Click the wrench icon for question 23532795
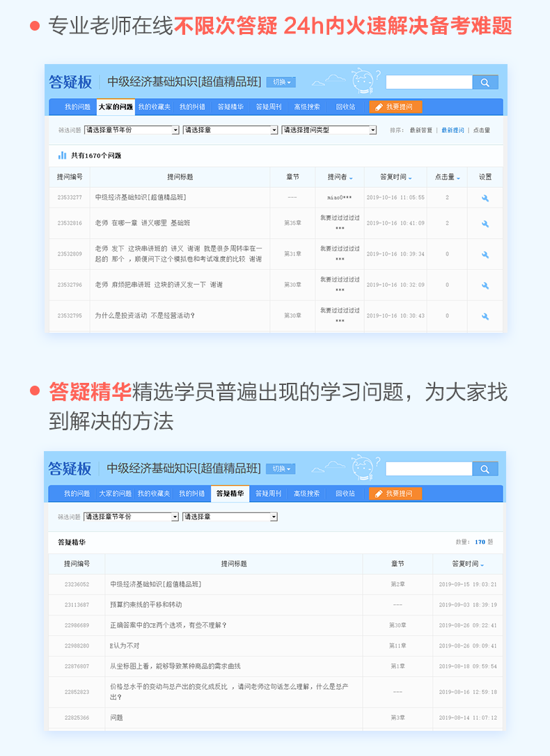Viewport: 550px width, 756px height. click(485, 316)
